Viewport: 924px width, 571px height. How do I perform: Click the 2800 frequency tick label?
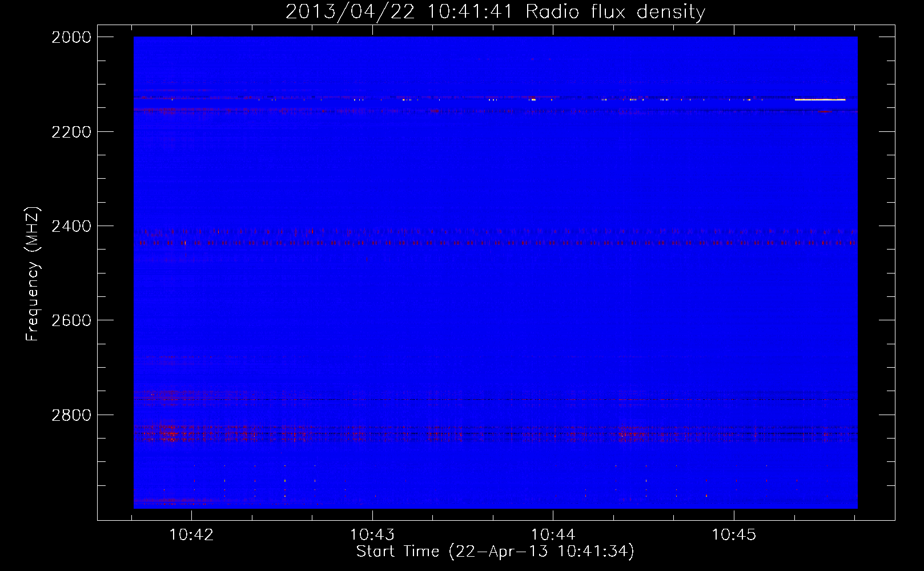(71, 415)
